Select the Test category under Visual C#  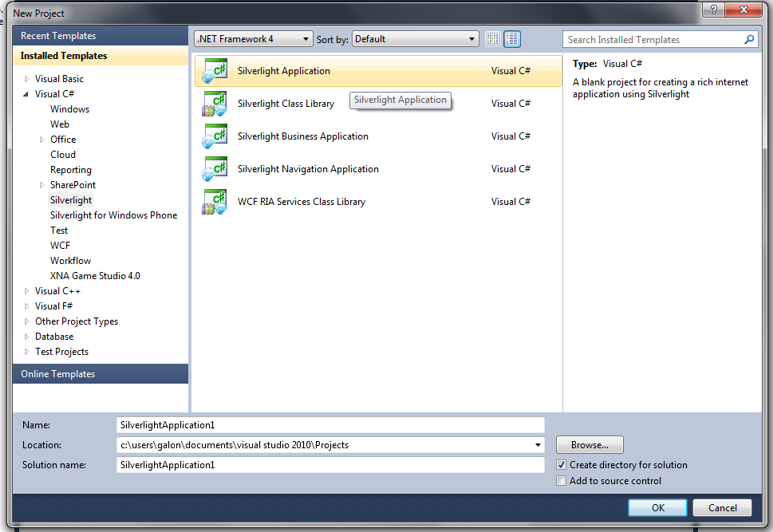pyautogui.click(x=59, y=231)
